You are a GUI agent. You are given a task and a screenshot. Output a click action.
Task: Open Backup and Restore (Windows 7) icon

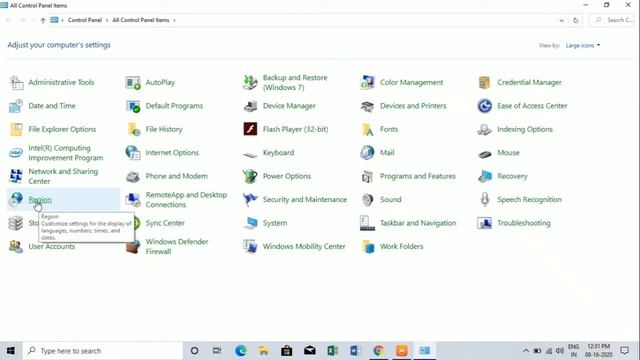250,82
